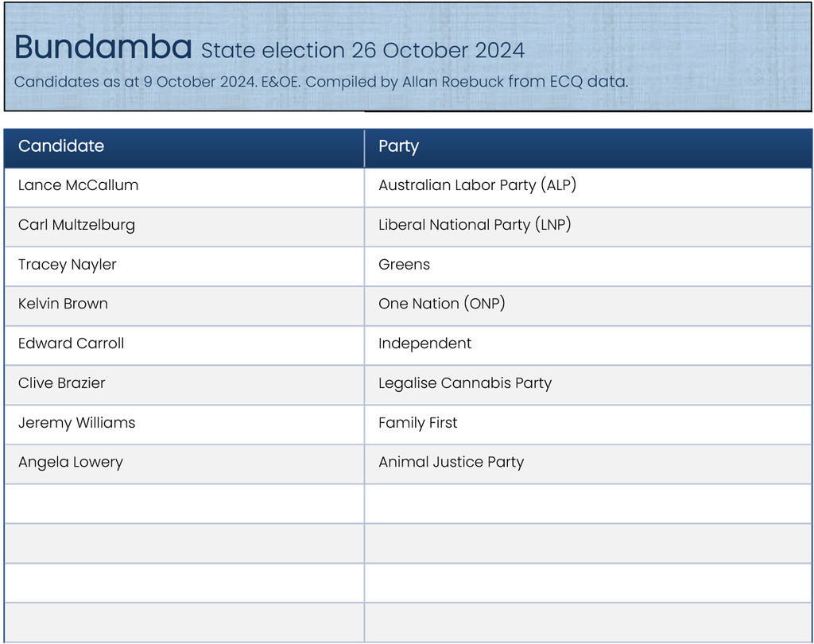Select the Independent party cell
Screen dimensions: 814x644
click(x=424, y=343)
